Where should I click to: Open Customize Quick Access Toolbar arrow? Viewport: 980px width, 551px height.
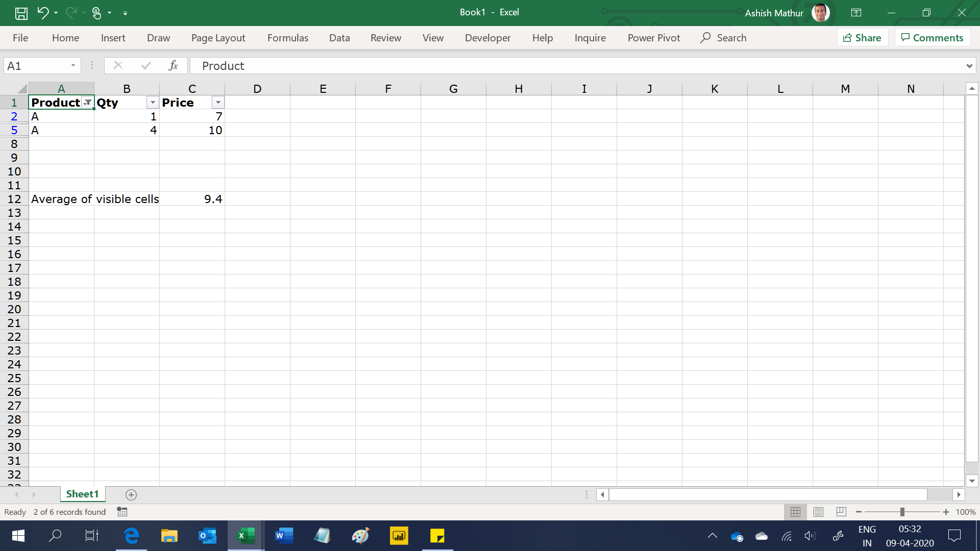(126, 13)
